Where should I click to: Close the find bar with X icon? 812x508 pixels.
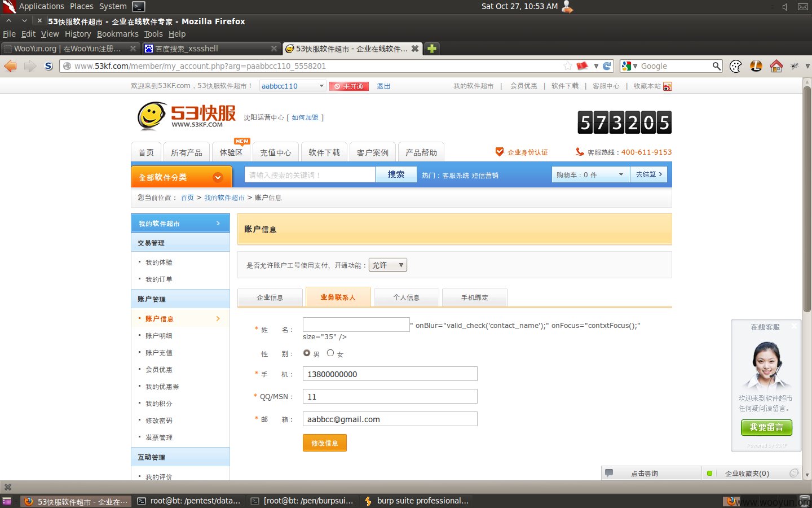(x=8, y=487)
